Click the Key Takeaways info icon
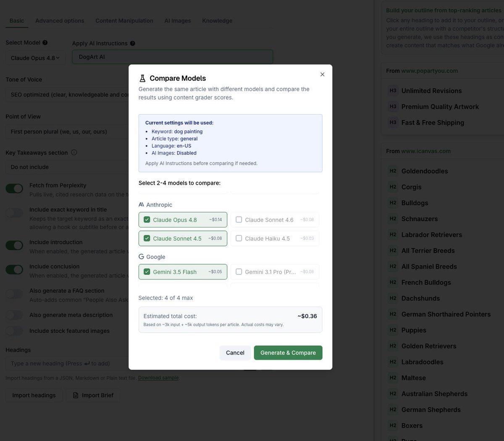This screenshot has width=504, height=441. (x=74, y=152)
